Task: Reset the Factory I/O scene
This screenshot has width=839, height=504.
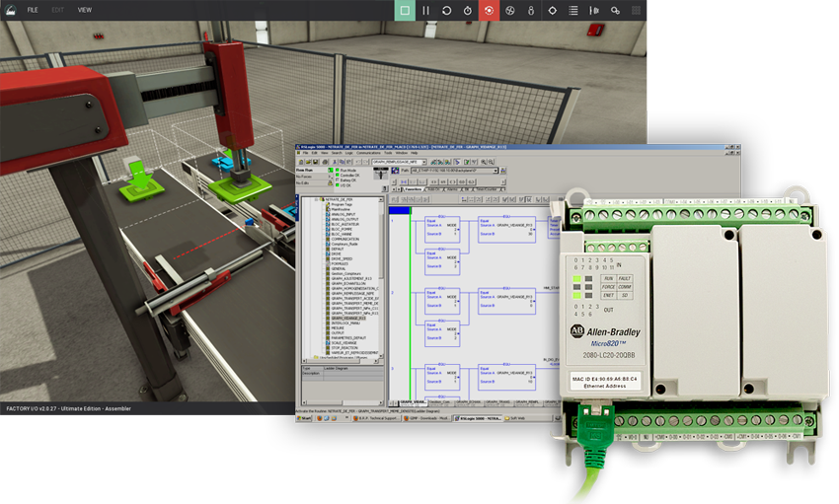Action: tap(446, 10)
